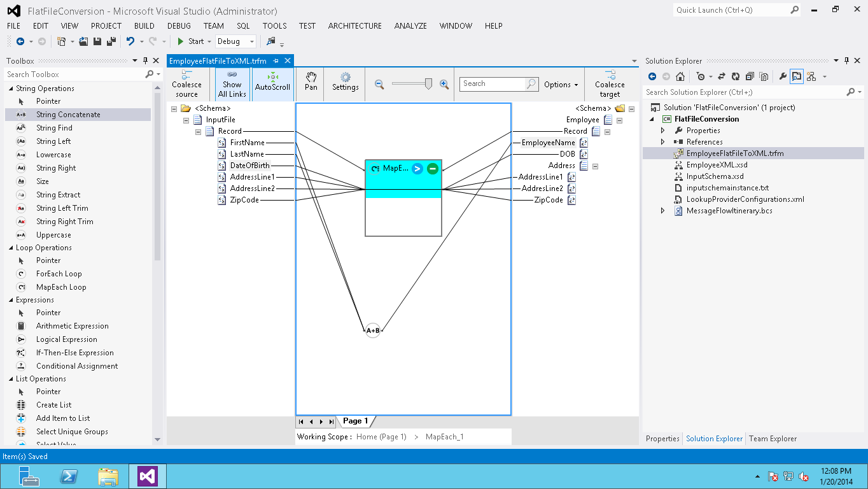The height and width of the screenshot is (489, 868).
Task: Collapse the String Operations section
Action: [10, 89]
